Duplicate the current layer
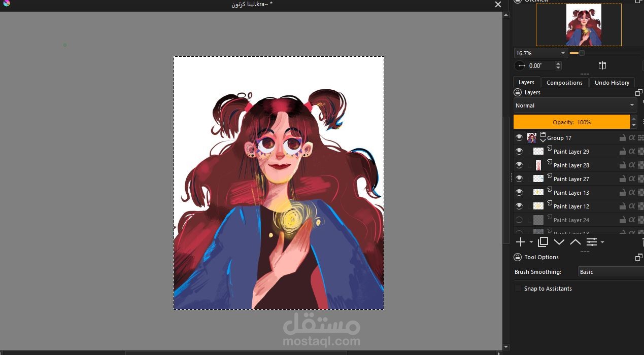The height and width of the screenshot is (355, 644). [543, 242]
